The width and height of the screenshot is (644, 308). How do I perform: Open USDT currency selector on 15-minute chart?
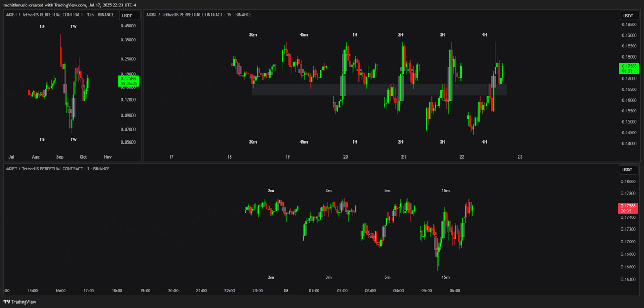[628, 16]
